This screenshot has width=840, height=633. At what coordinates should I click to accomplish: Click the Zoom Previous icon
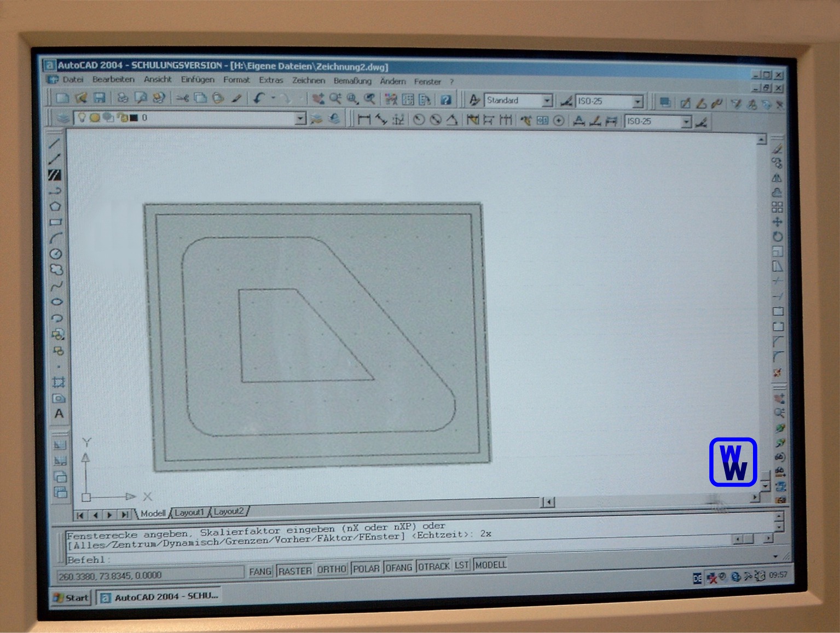pos(370,99)
